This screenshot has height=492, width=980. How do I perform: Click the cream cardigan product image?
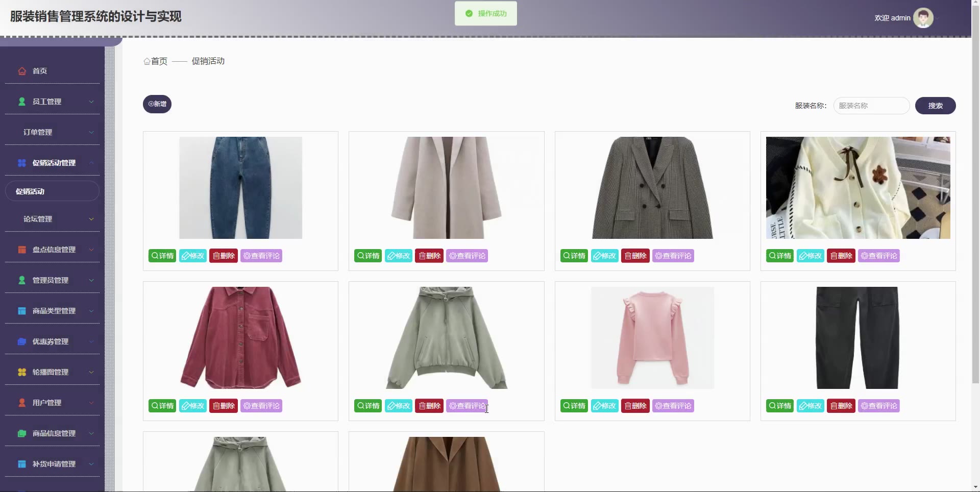click(x=858, y=188)
